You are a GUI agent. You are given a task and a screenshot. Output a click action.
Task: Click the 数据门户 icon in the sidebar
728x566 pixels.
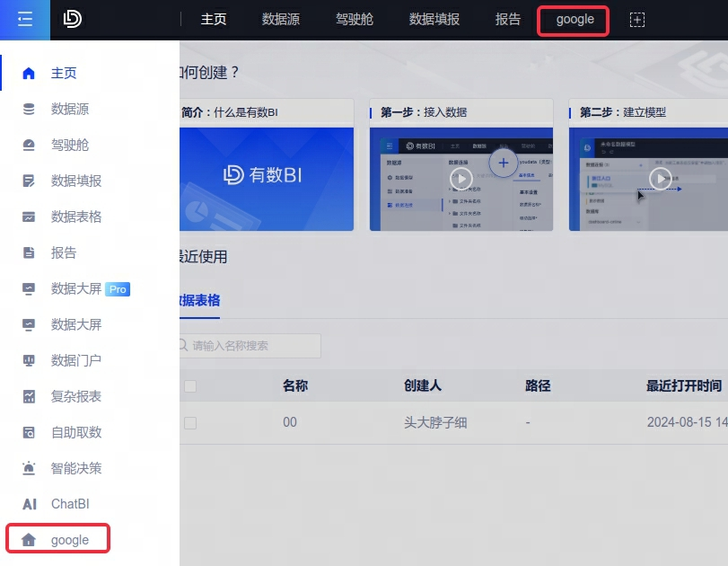point(29,360)
